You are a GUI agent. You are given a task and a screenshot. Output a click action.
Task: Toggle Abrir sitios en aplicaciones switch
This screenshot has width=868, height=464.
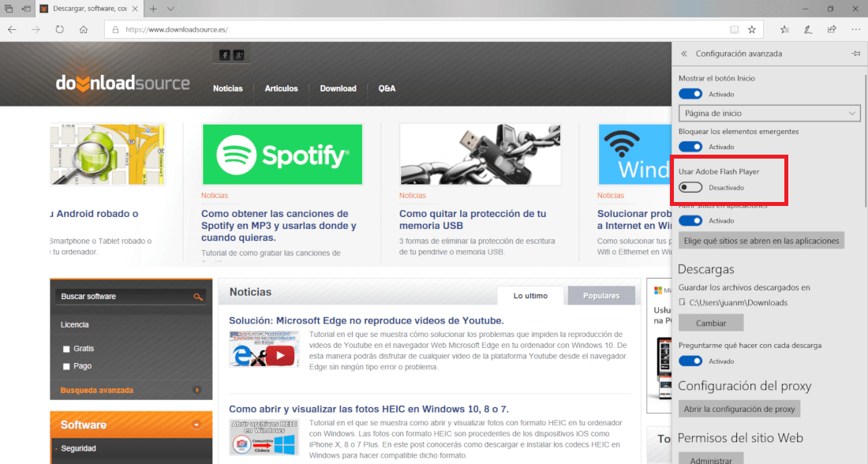(x=690, y=220)
